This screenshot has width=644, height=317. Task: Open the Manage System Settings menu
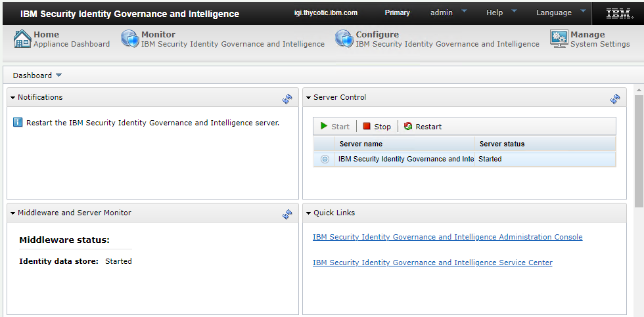click(590, 39)
